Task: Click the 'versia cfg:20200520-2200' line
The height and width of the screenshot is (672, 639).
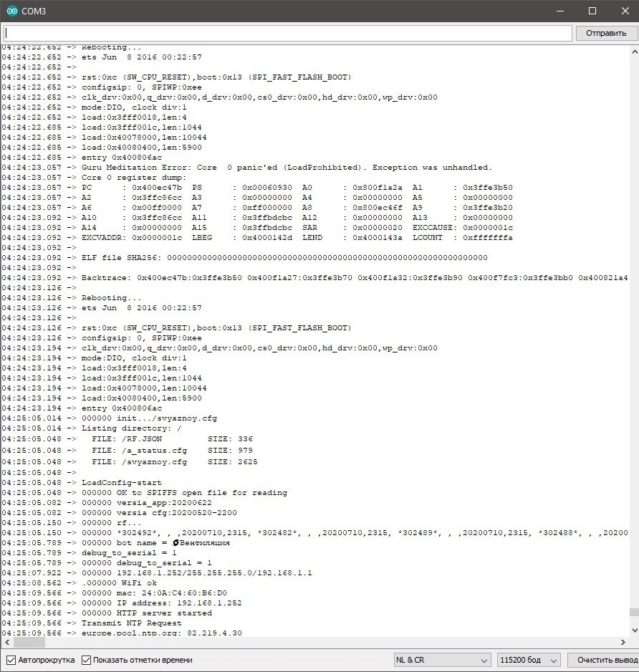Action: [159, 512]
